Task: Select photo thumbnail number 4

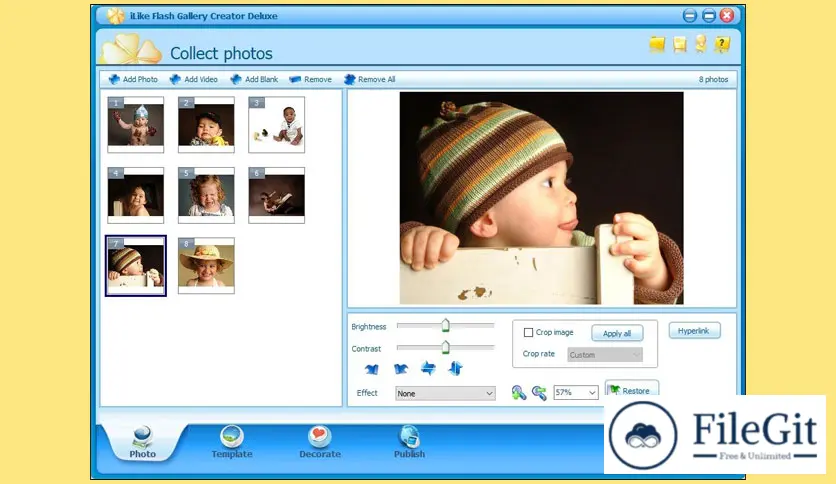Action: 135,196
